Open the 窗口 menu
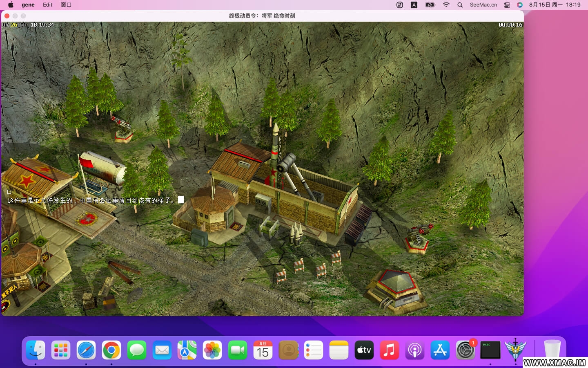This screenshot has width=588, height=368. (66, 5)
